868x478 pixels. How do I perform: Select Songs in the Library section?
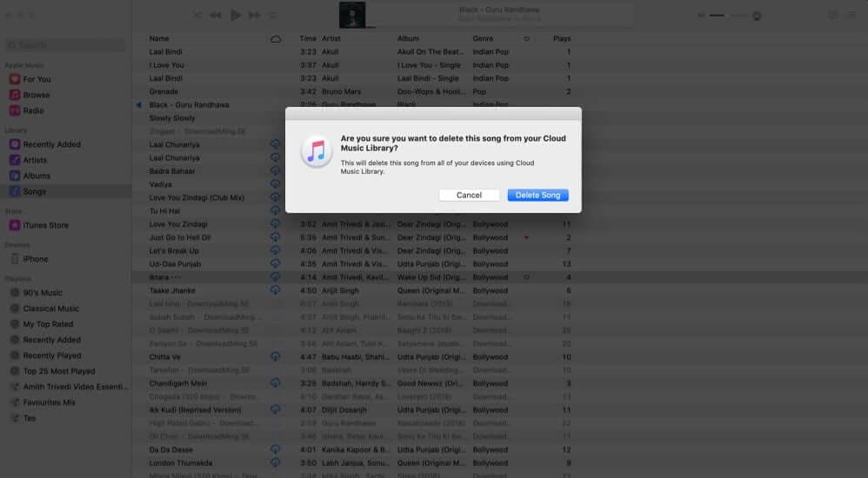pos(65,191)
